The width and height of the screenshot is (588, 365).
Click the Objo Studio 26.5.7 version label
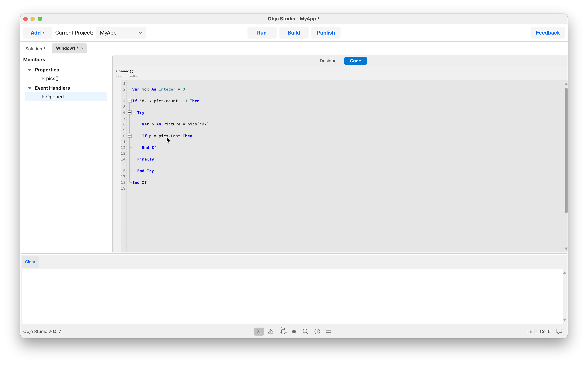(42, 331)
